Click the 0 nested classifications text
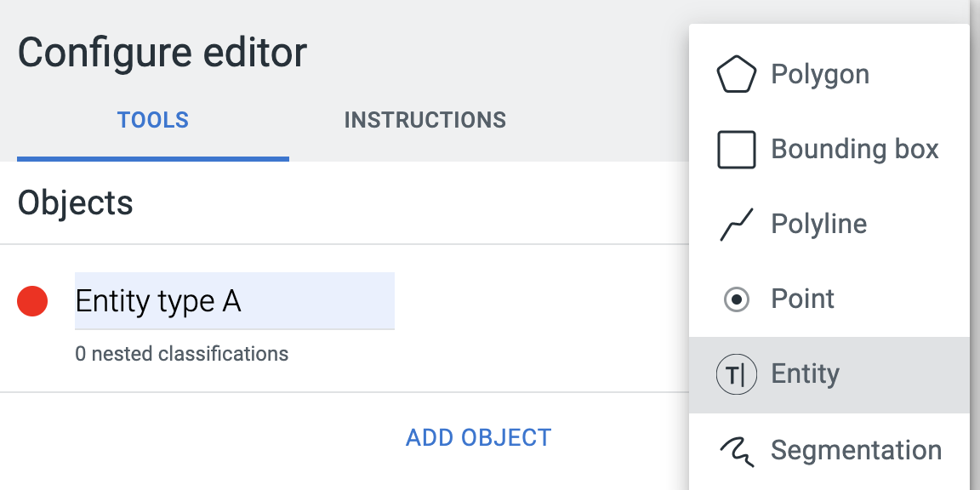Viewport: 980px width, 490px height. [x=182, y=354]
